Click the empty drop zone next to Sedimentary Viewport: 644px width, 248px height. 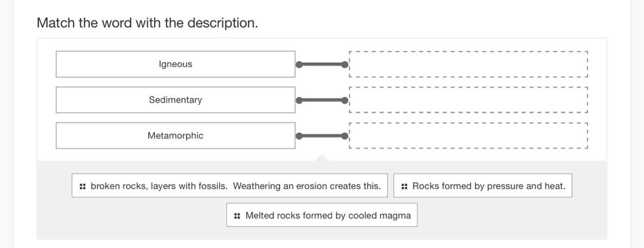469,100
